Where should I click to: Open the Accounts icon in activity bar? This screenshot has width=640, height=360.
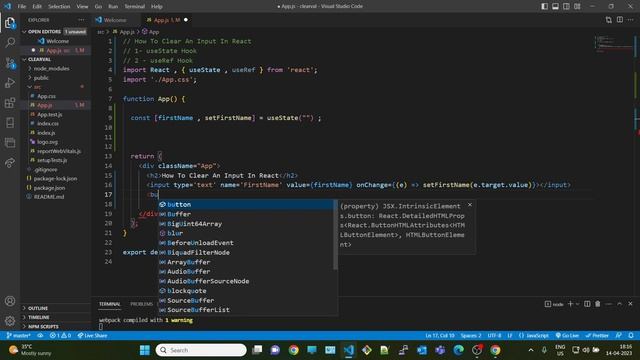tap(10, 301)
